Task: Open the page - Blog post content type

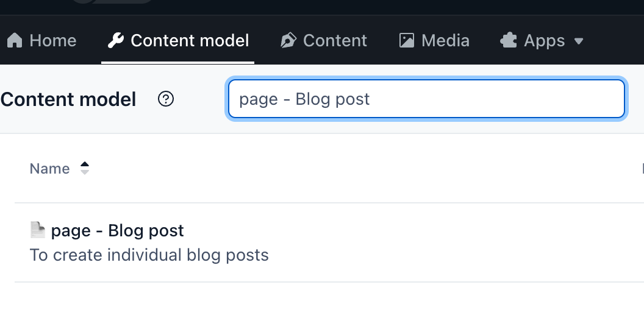Action: (x=117, y=231)
